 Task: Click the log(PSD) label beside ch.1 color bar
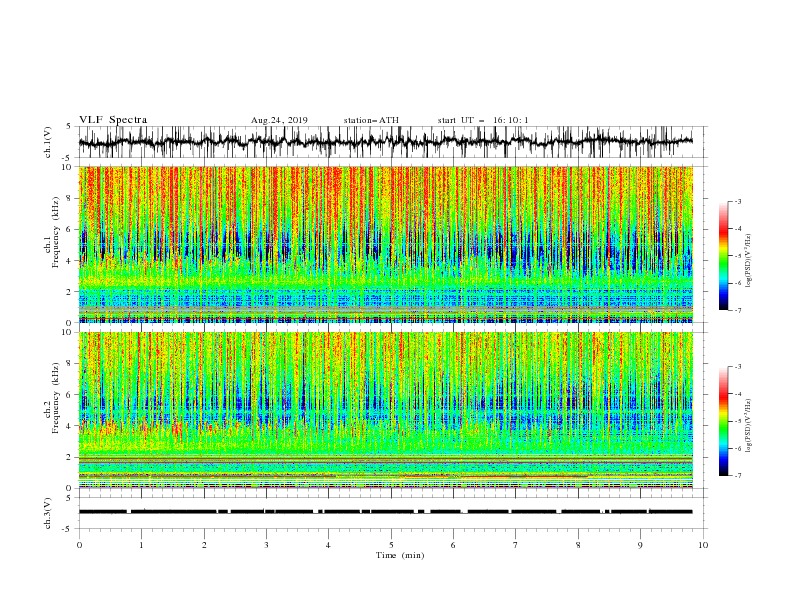point(749,260)
